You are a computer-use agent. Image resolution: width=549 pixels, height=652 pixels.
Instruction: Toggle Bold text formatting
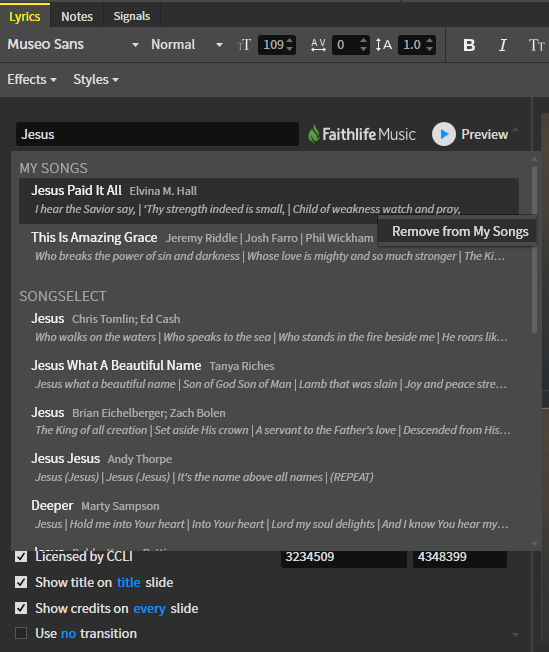point(469,45)
